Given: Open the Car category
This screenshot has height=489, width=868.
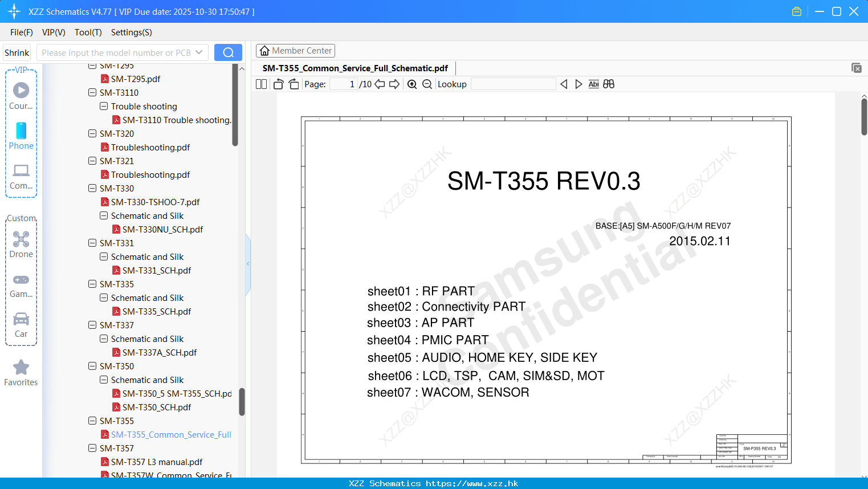Looking at the screenshot, I should (x=21, y=325).
